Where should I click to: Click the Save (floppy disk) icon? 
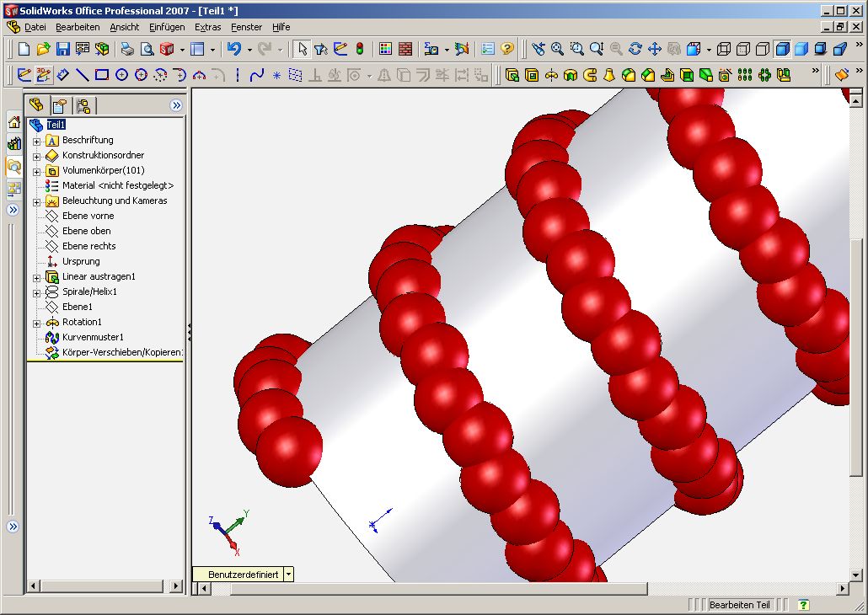coord(63,50)
